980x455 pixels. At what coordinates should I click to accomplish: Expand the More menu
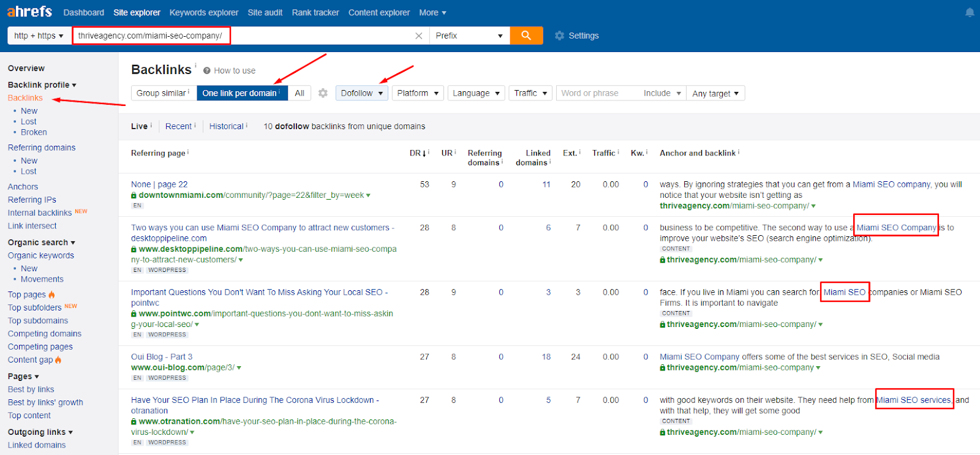pyautogui.click(x=432, y=12)
